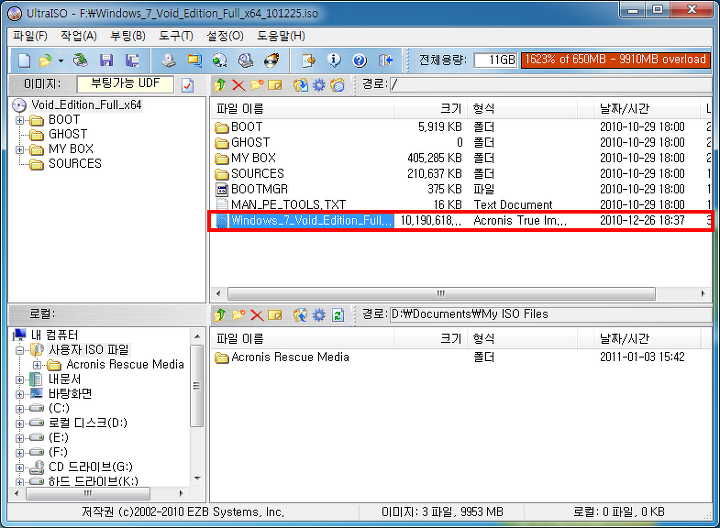Screen dimensions: 720x528
Task: Open the recent files dropdown arrow
Action: (x=61, y=61)
